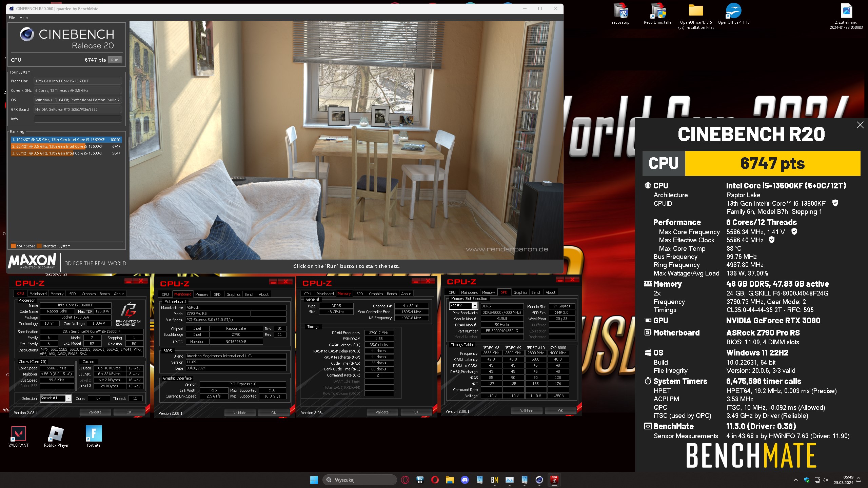The image size is (868, 488).
Task: Open Graphics tab in CPU-Z Motherboard window
Action: 234,294
